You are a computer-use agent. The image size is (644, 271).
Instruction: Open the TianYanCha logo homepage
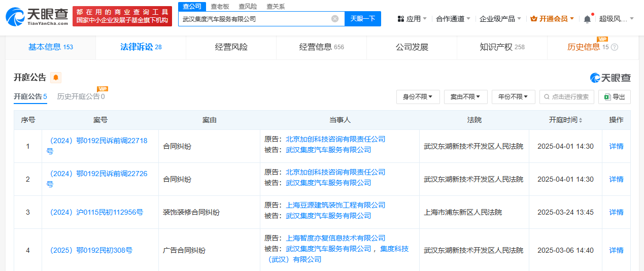tap(37, 17)
